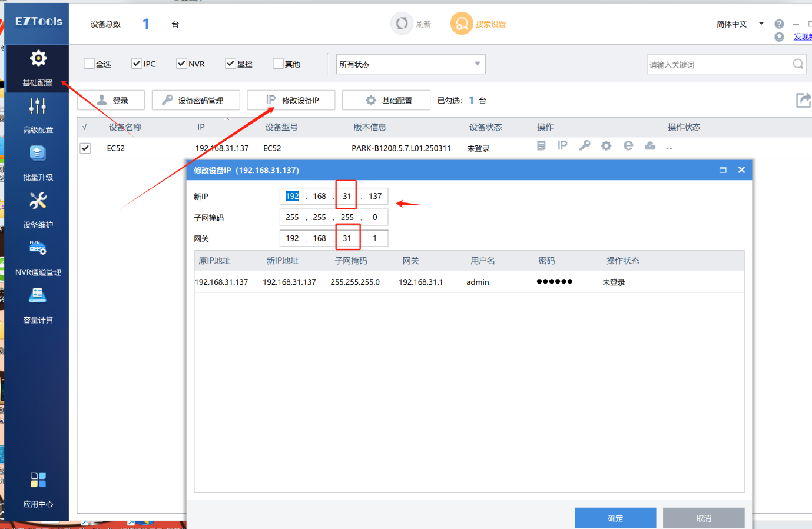Open 搜索设置 search settings
This screenshot has width=812, height=529.
[478, 24]
